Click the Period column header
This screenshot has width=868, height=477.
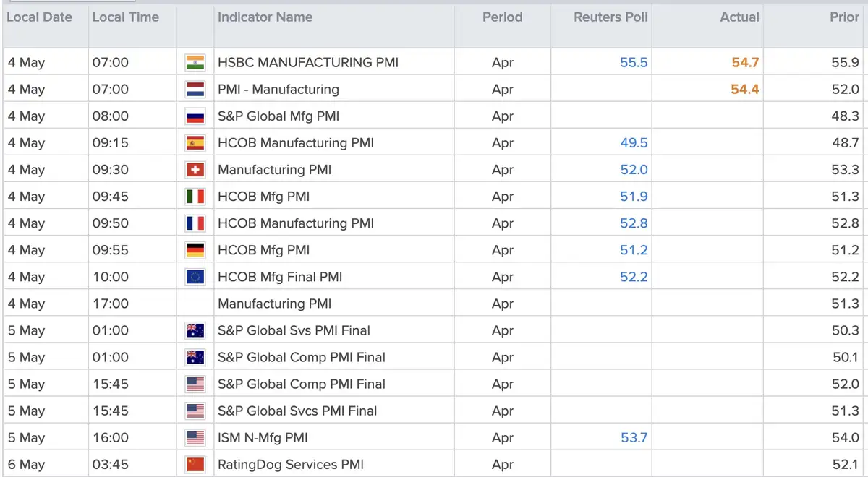click(503, 17)
